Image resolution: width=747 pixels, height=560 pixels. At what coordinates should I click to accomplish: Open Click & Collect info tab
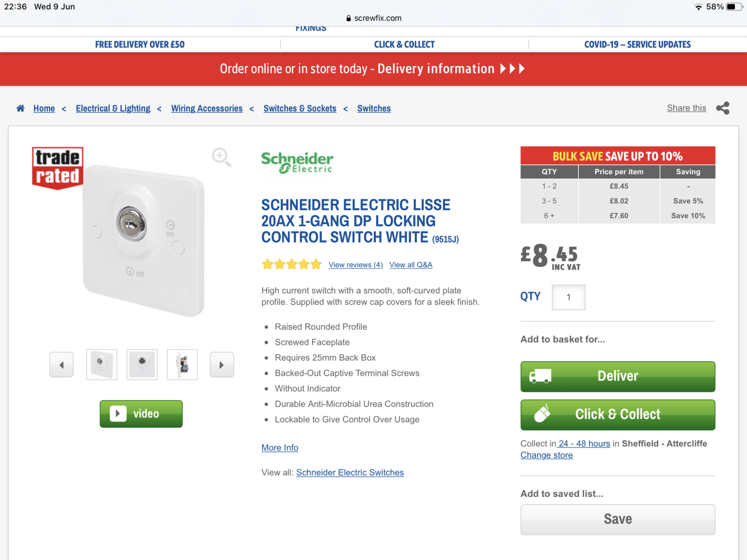[x=404, y=44]
